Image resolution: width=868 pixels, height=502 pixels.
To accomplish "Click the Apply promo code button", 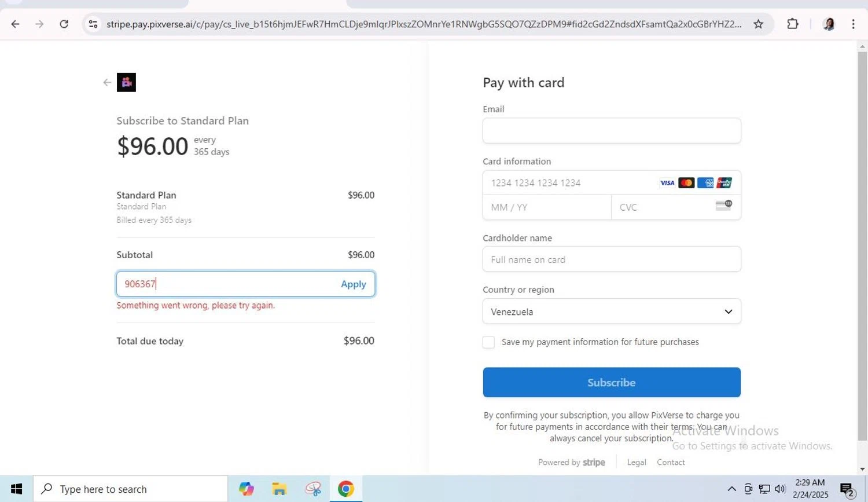I will pyautogui.click(x=353, y=284).
